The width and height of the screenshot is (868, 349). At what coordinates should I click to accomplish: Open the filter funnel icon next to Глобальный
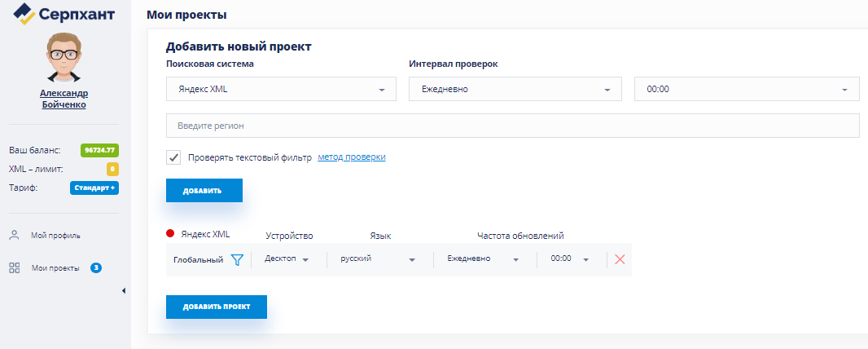pos(237,259)
